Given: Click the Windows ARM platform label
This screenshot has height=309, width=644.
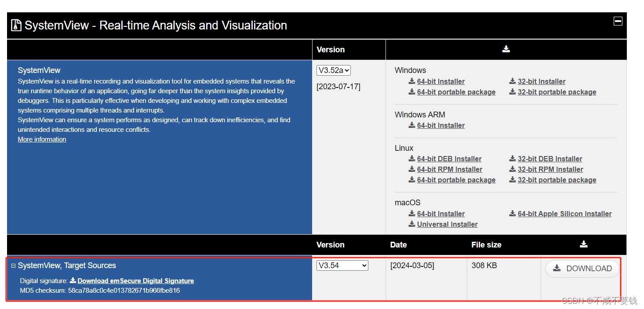Looking at the screenshot, I should point(420,115).
